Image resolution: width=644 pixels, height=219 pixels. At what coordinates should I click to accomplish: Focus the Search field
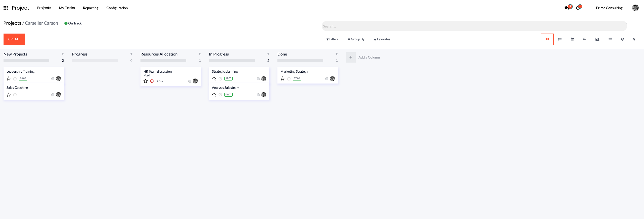[x=474, y=26]
